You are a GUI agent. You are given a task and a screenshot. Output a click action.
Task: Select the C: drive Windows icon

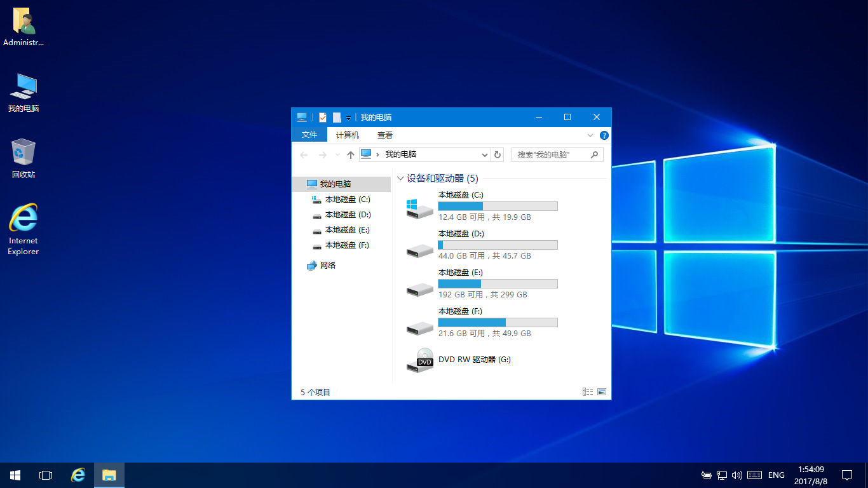point(419,208)
